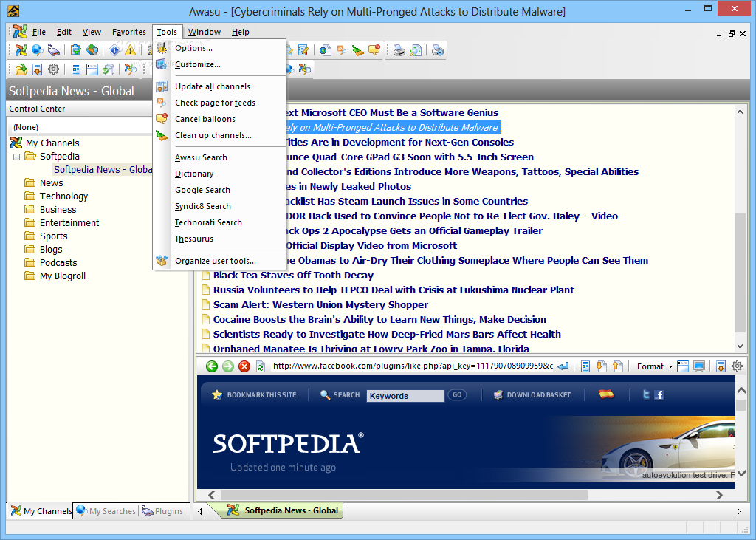
Task: Select the Technology folder in the tree
Action: [63, 196]
